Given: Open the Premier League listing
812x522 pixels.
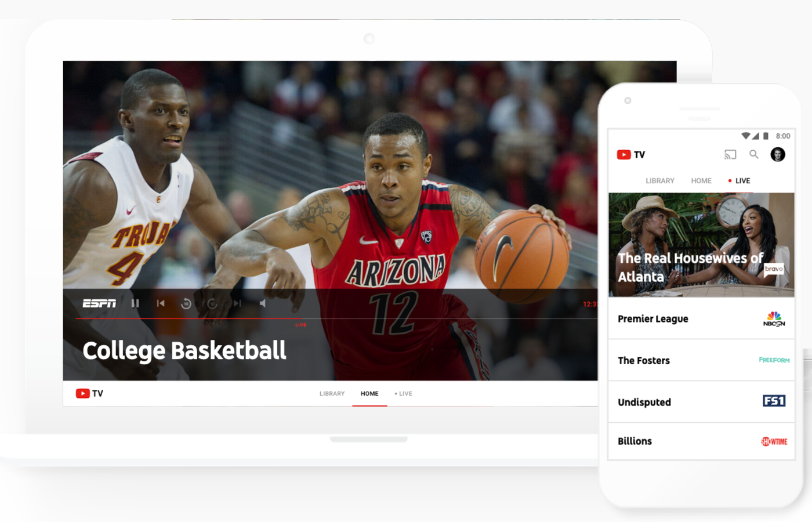Looking at the screenshot, I should pos(701,319).
